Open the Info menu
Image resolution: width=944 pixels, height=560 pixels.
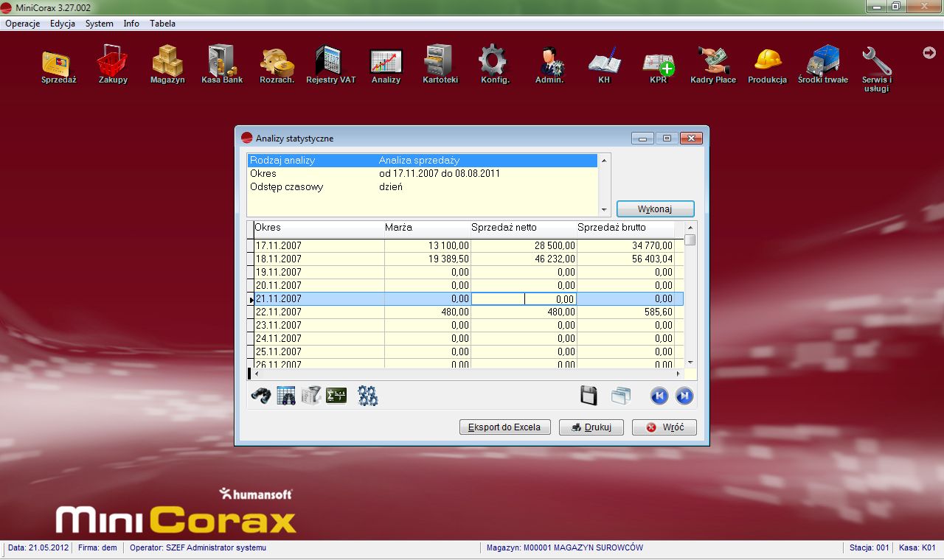coord(131,24)
